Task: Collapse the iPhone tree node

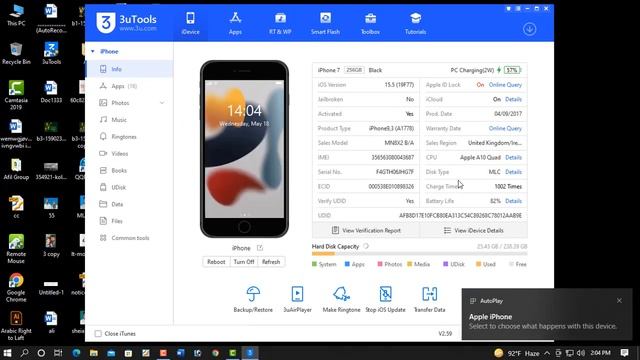Action: [93, 51]
